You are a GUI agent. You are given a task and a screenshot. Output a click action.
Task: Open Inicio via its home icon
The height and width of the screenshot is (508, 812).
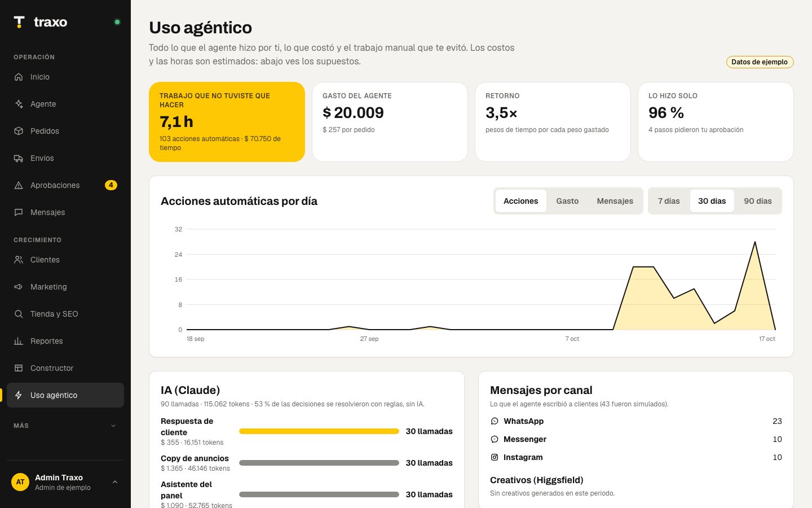point(19,77)
